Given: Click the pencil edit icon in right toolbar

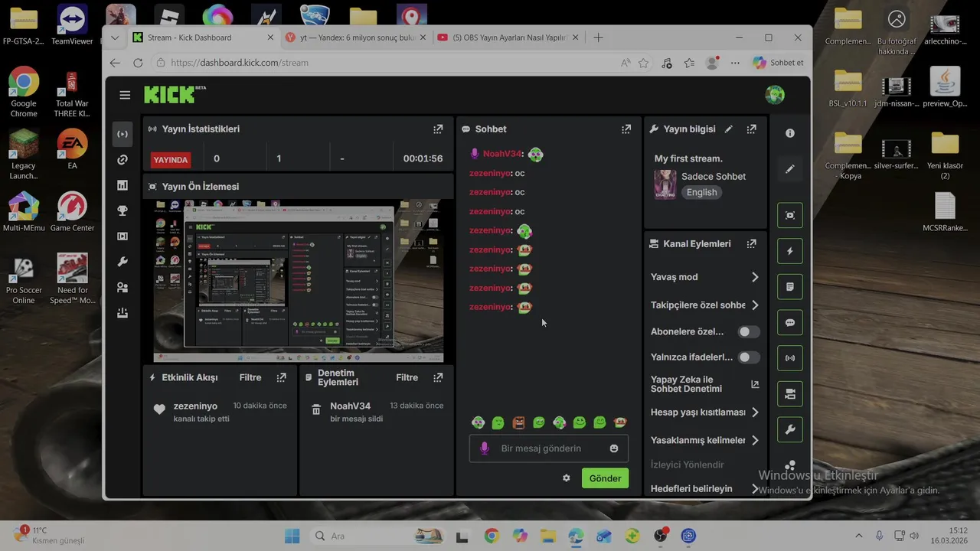Looking at the screenshot, I should tap(790, 169).
